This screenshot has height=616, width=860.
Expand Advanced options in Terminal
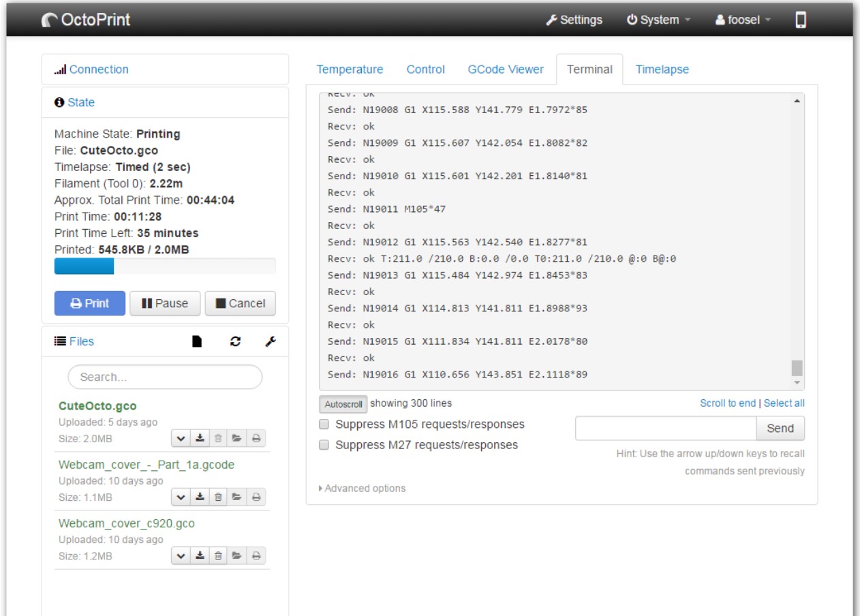pyautogui.click(x=362, y=488)
